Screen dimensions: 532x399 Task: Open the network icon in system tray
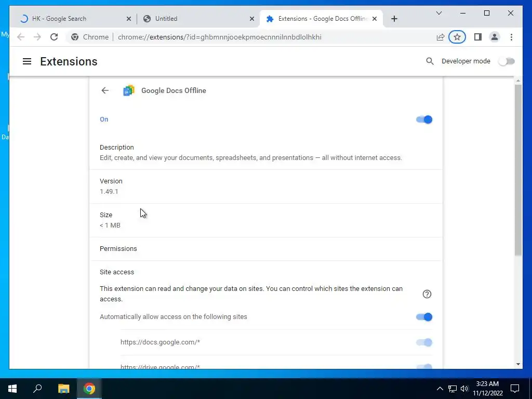(452, 389)
